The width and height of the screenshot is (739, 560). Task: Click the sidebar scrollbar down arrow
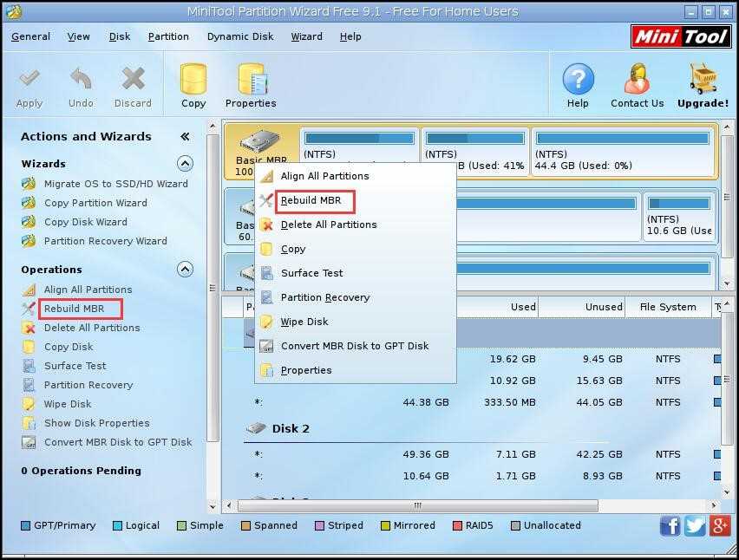click(213, 507)
